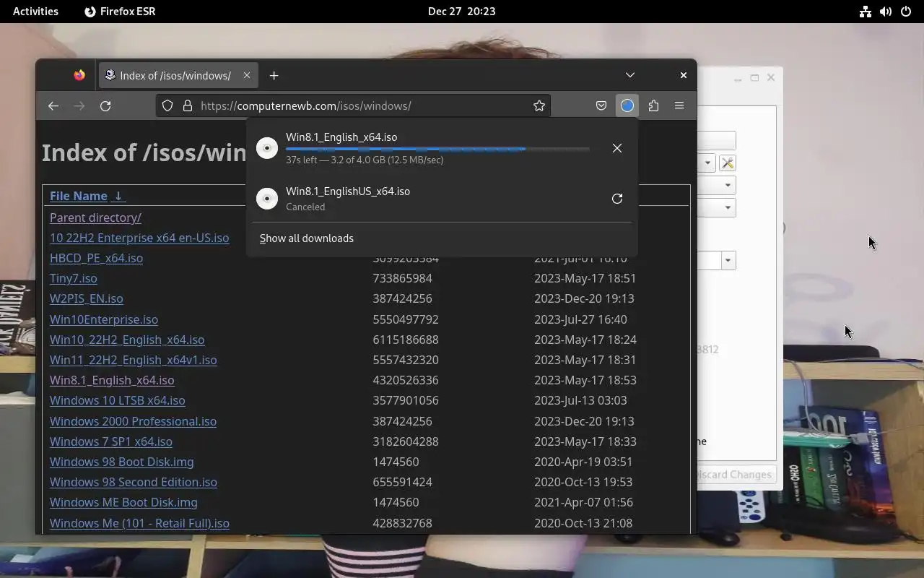Download Tiny7.iso
The height and width of the screenshot is (578, 924).
(x=74, y=278)
